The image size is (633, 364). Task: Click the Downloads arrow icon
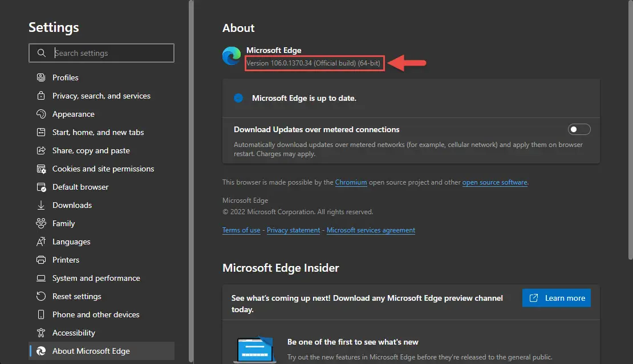tap(40, 205)
